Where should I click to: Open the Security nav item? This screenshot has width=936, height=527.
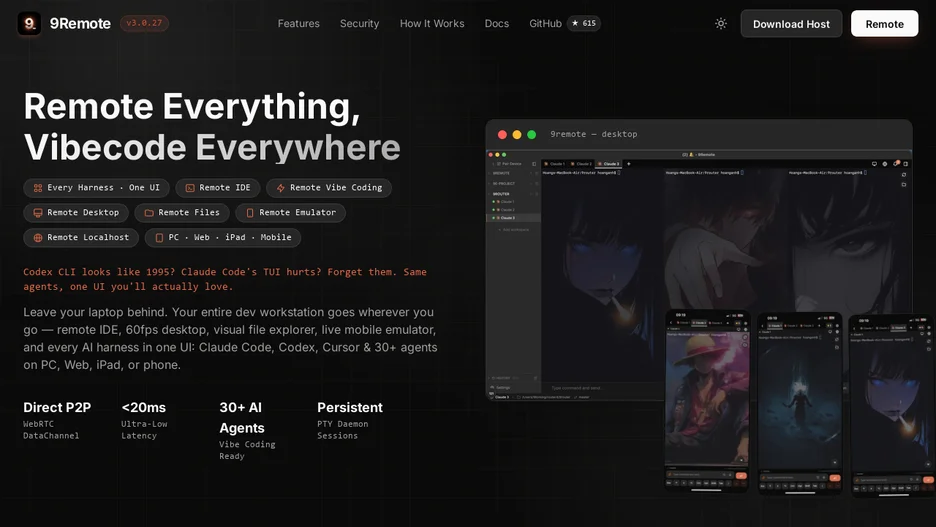click(359, 23)
